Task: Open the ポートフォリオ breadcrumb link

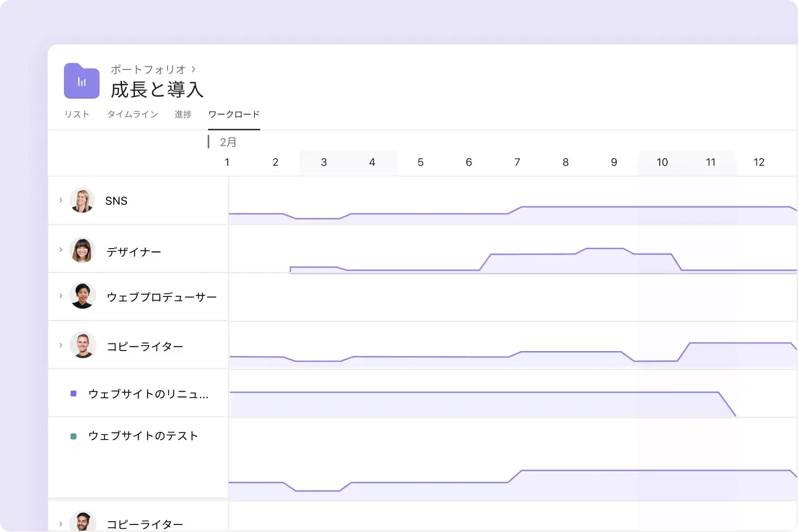Action: coord(148,69)
